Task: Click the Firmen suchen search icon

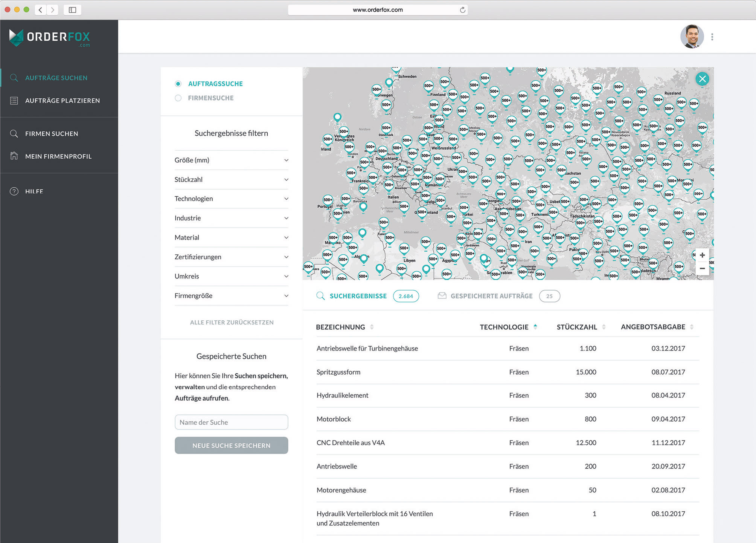Action: [x=14, y=133]
